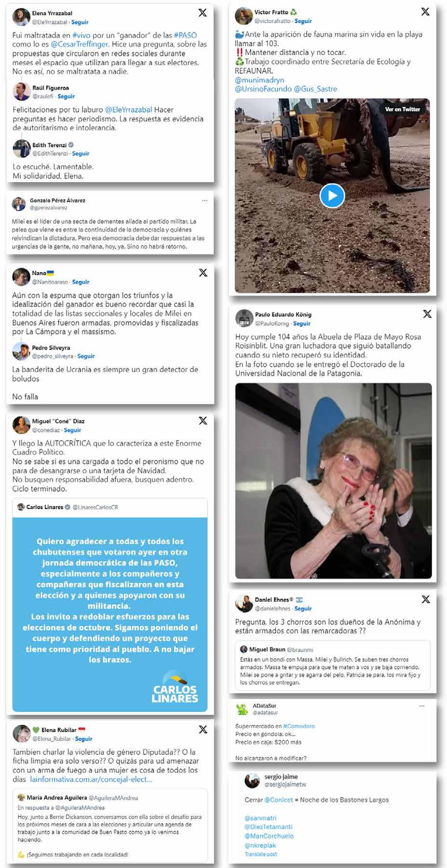This screenshot has height=868, width=447.
Task: Click the X logo on Elena Yrrazabal's tweet
Action: (x=203, y=13)
